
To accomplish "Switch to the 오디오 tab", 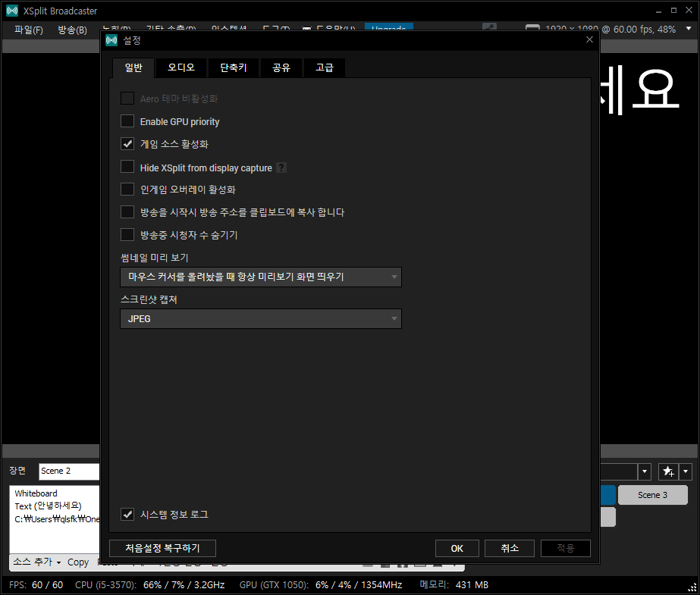I will click(x=180, y=67).
